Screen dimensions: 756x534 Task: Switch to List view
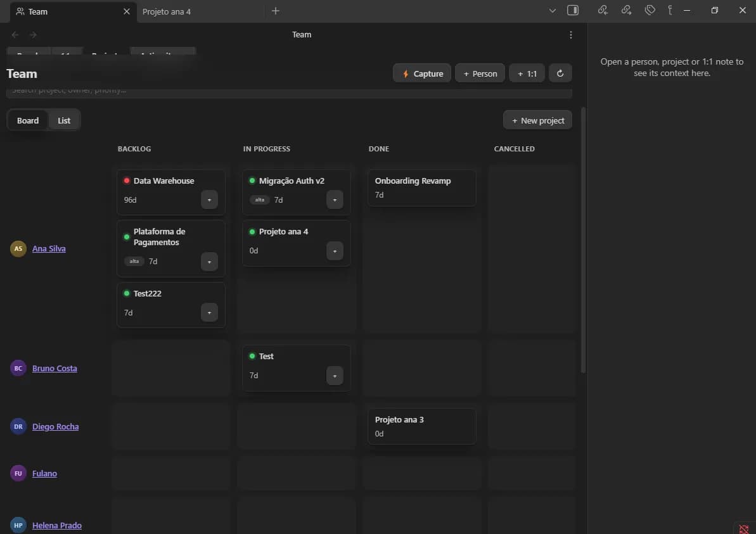[64, 120]
